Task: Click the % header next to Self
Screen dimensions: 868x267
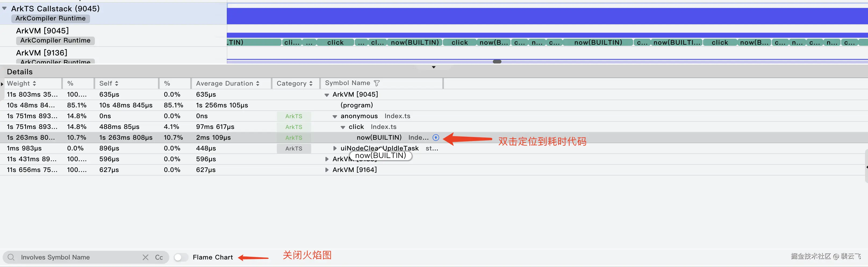Action: coord(175,83)
